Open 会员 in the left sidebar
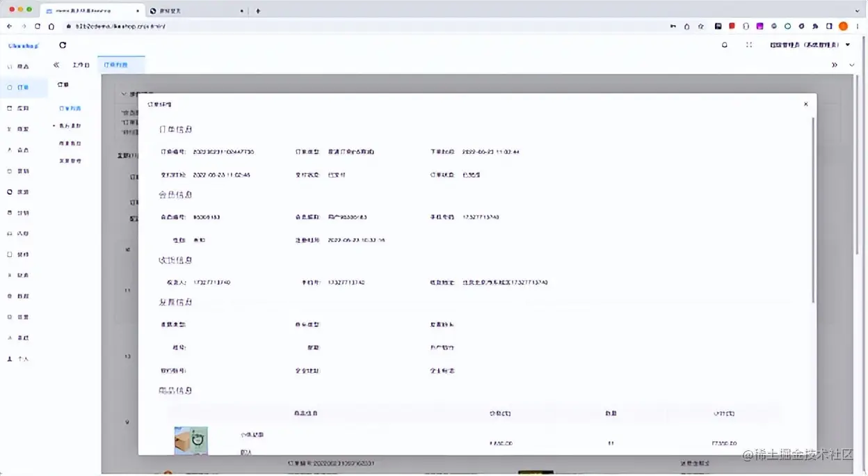The height and width of the screenshot is (476, 868). coord(24,150)
